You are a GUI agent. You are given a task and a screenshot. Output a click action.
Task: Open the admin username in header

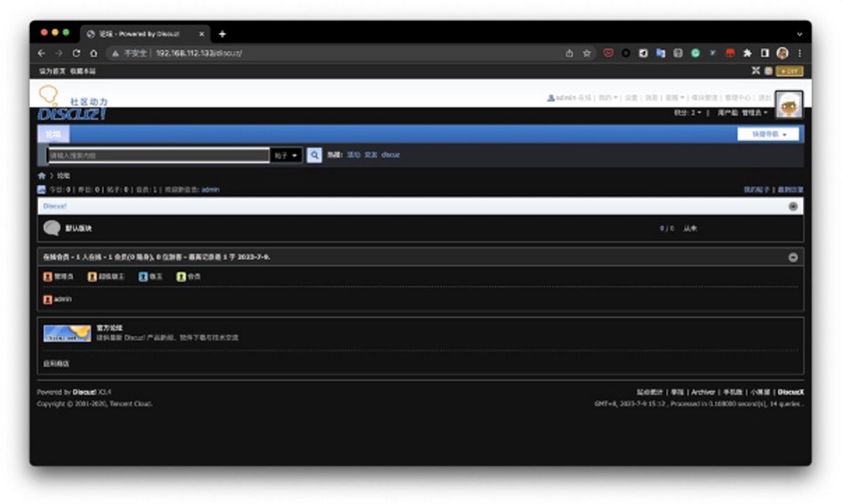pos(566,98)
